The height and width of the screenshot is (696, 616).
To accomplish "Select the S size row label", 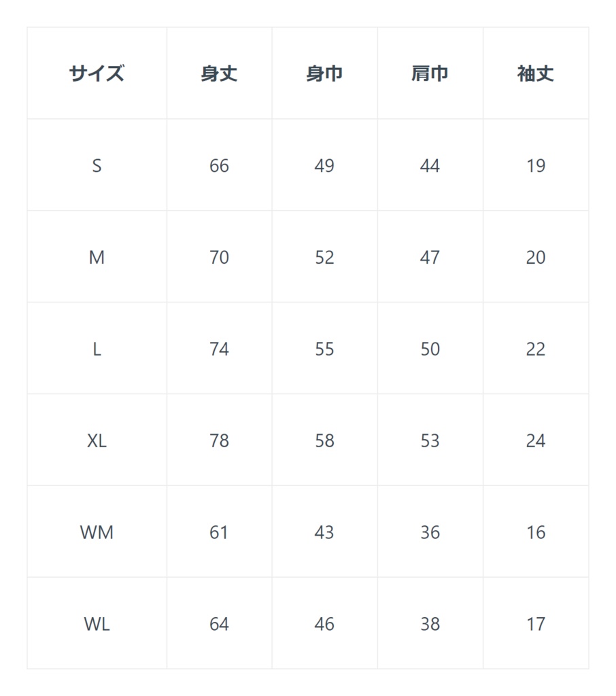I will pos(97,166).
